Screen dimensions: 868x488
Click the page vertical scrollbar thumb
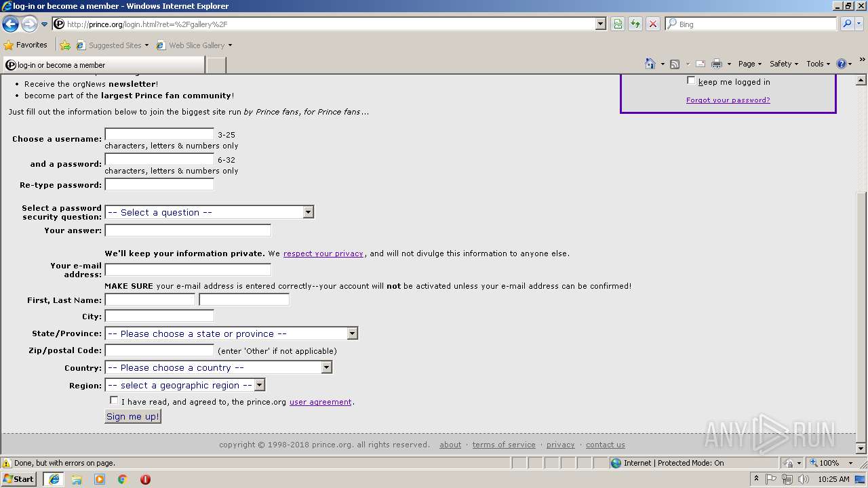(861, 317)
